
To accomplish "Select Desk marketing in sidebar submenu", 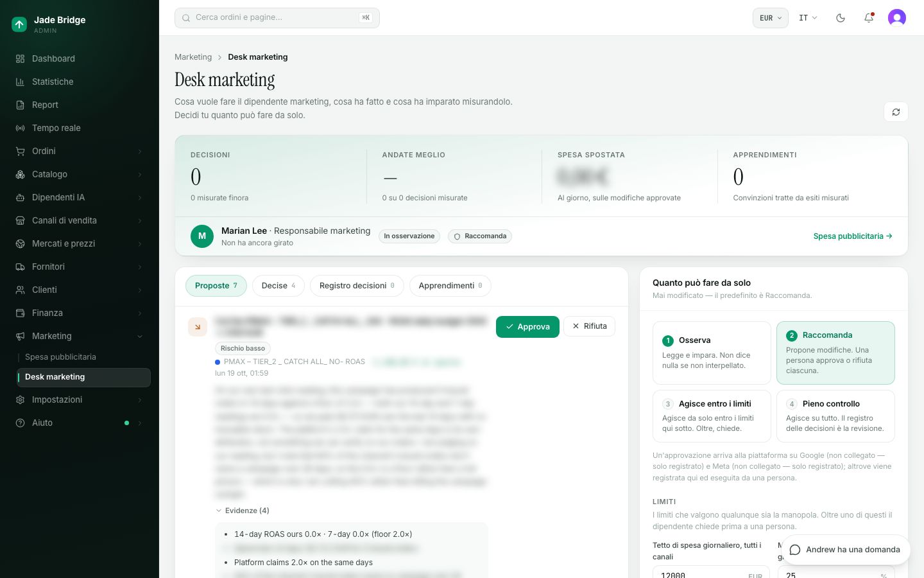I will (83, 378).
